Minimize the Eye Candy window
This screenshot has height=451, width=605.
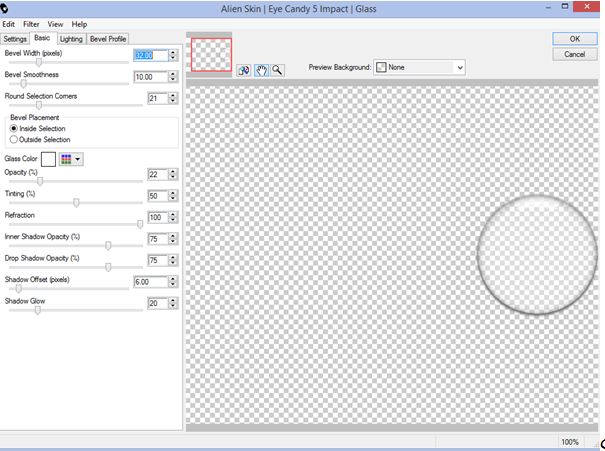click(548, 7)
